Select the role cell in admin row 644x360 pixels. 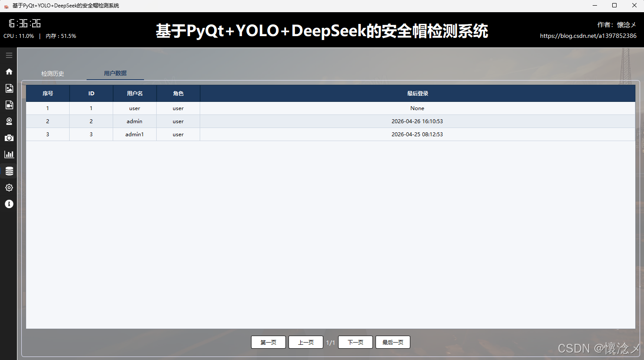click(x=178, y=121)
